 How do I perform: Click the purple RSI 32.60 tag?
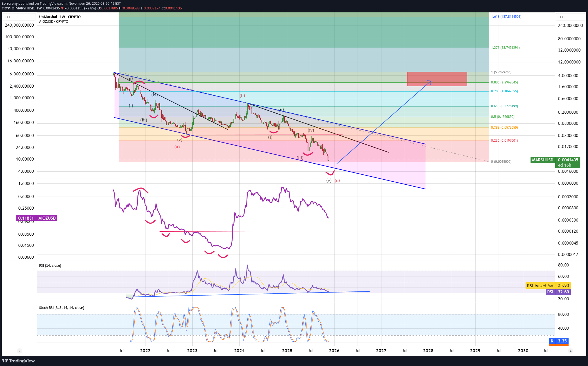coord(558,292)
